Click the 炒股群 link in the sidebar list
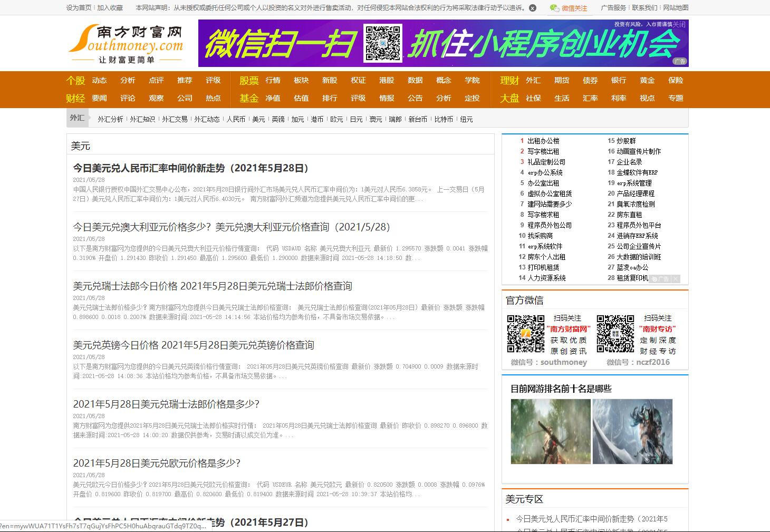 click(627, 140)
